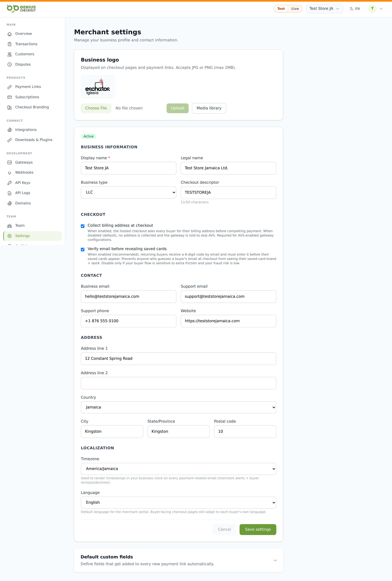
Task: Click the Disputes clock icon
Action: pyautogui.click(x=10, y=64)
